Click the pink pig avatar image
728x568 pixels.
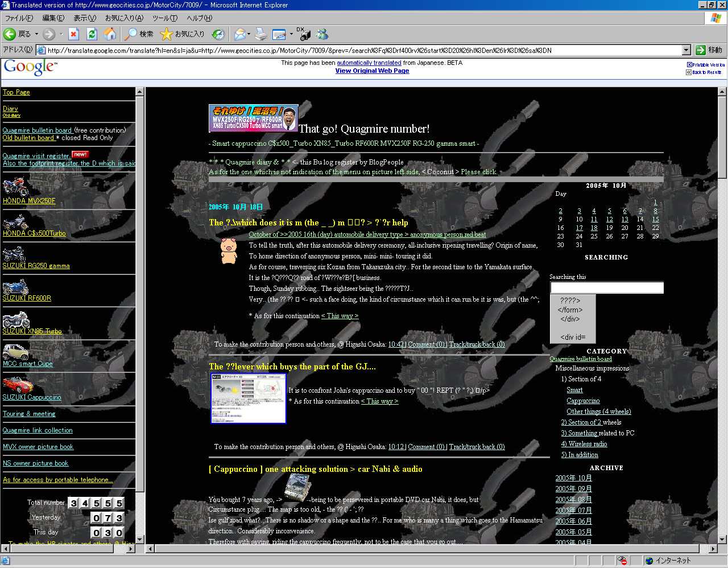click(229, 251)
